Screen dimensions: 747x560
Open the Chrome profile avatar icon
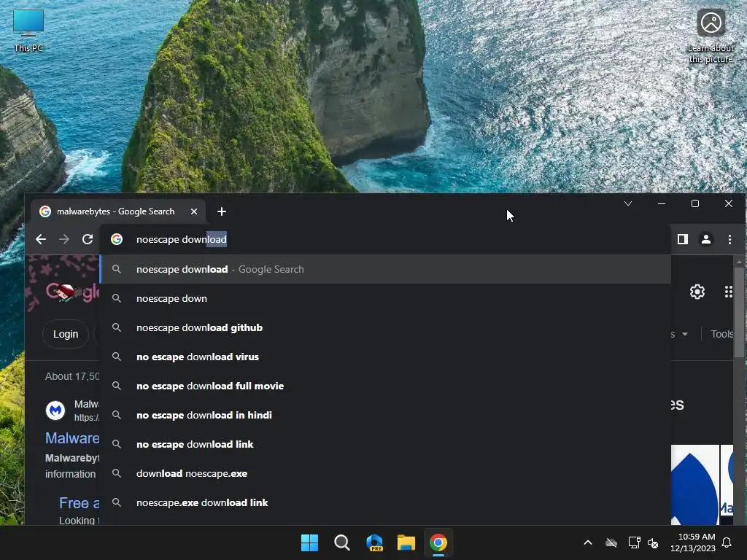[706, 239]
